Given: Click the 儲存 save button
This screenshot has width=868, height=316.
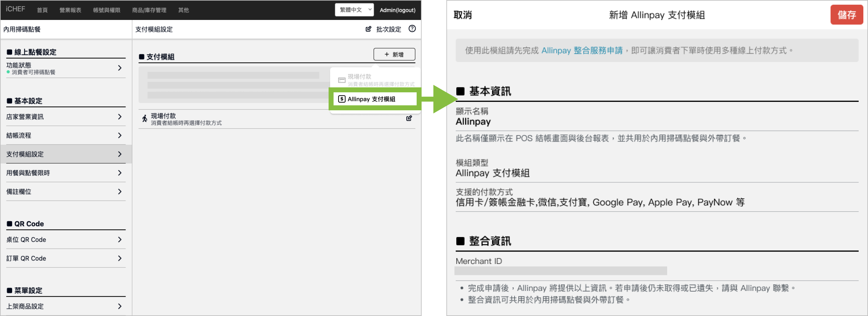Looking at the screenshot, I should tap(846, 15).
